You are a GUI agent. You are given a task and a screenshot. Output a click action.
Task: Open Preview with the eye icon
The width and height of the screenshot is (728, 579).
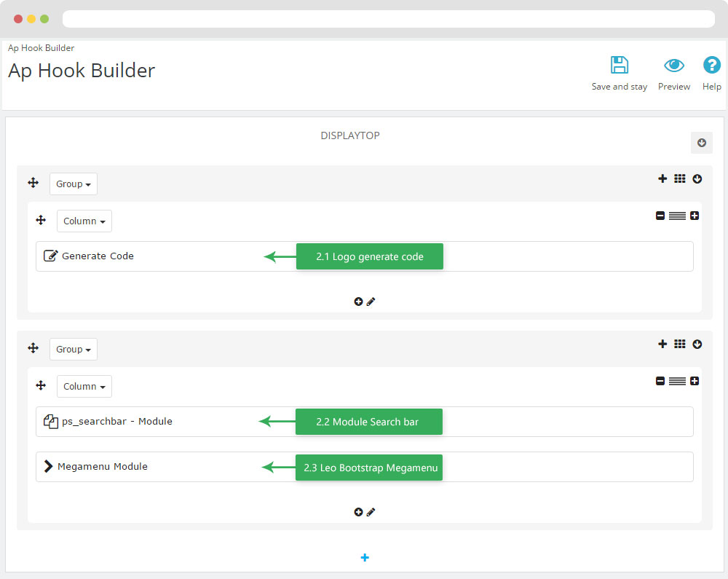673,66
